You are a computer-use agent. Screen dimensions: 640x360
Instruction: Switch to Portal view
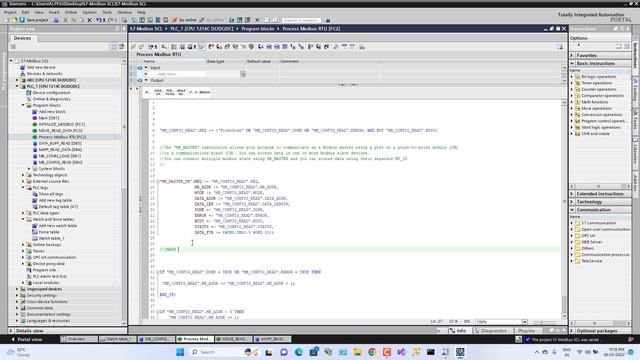26,339
